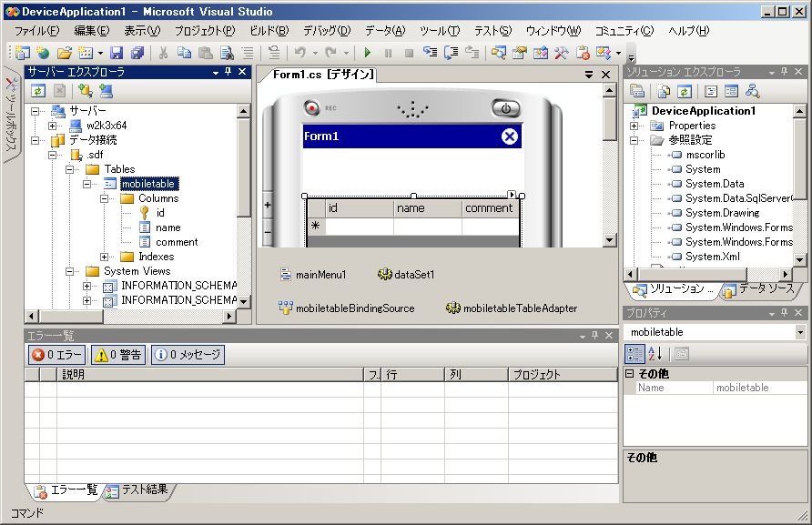Click the Step Over debug icon

451,52
